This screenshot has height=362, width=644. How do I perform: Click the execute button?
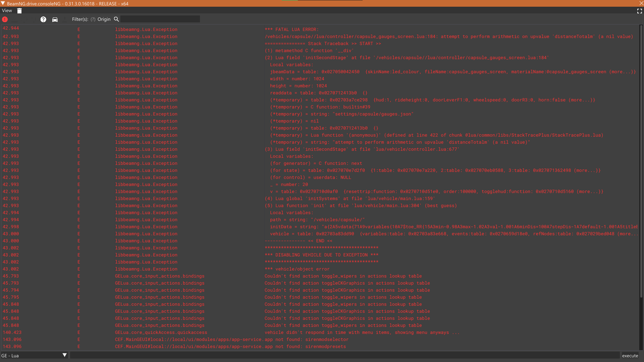tap(630, 356)
